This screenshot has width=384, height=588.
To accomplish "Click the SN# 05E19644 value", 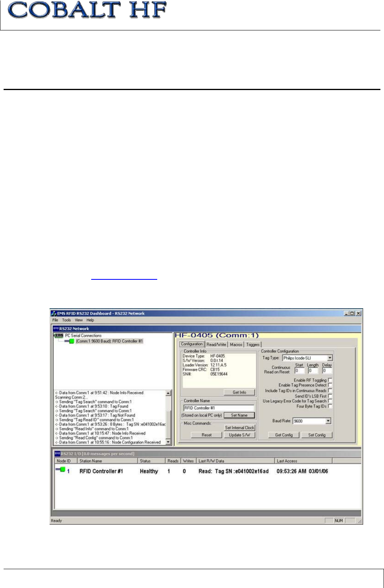I will [x=219, y=374].
